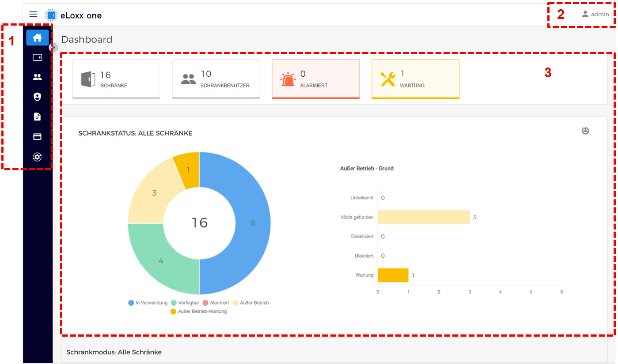Image resolution: width=618 pixels, height=364 pixels.
Task: Select the dark yellow donut segment showing 1
Action: tap(188, 170)
